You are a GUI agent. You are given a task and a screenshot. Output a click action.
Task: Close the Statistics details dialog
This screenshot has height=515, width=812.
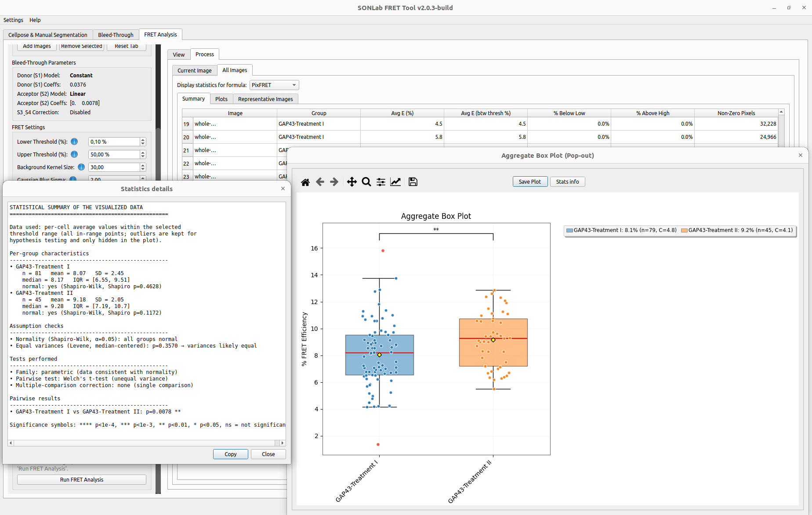283,189
